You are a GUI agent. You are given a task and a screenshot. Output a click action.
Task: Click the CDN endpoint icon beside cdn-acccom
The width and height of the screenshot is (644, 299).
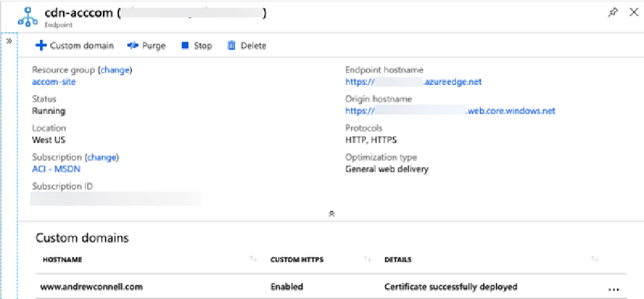(x=28, y=19)
